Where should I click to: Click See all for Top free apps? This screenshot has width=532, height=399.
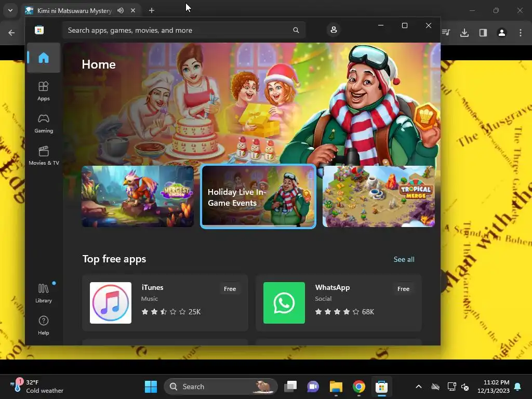[x=404, y=259]
